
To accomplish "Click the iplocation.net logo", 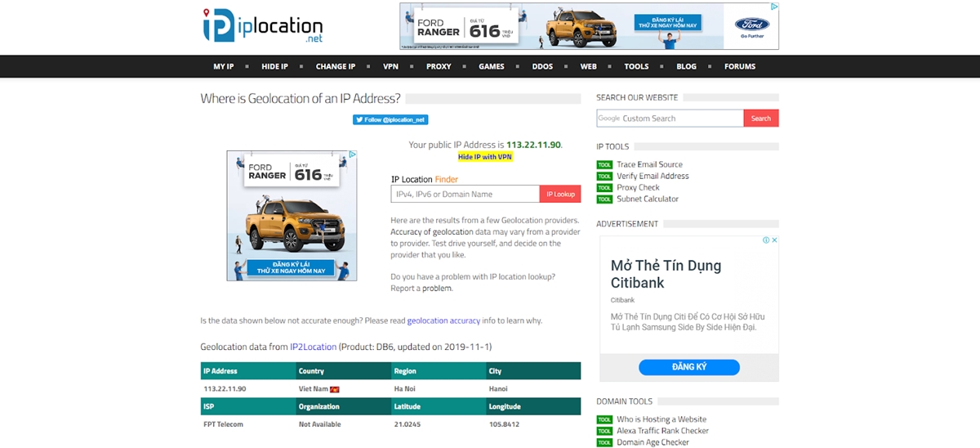I will [x=262, y=25].
